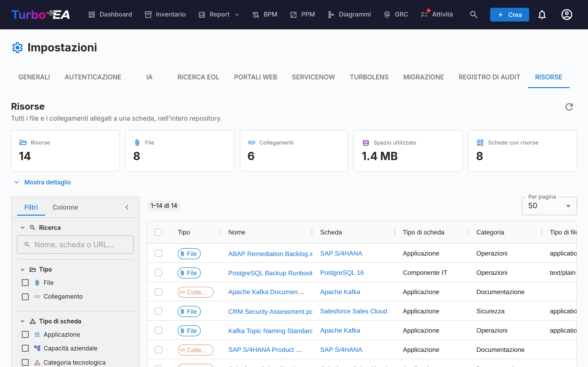Image resolution: width=588 pixels, height=367 pixels.
Task: Open the search magnifier in top navbar
Action: pyautogui.click(x=474, y=14)
